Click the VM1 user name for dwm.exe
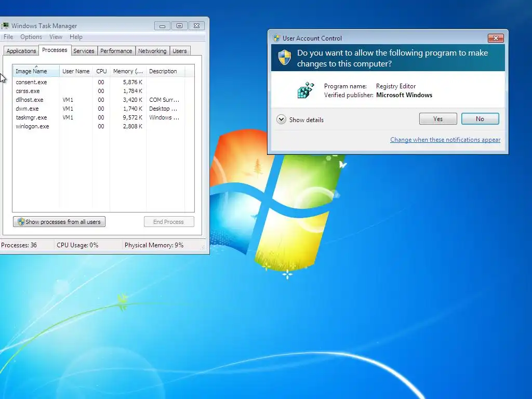 [68, 109]
